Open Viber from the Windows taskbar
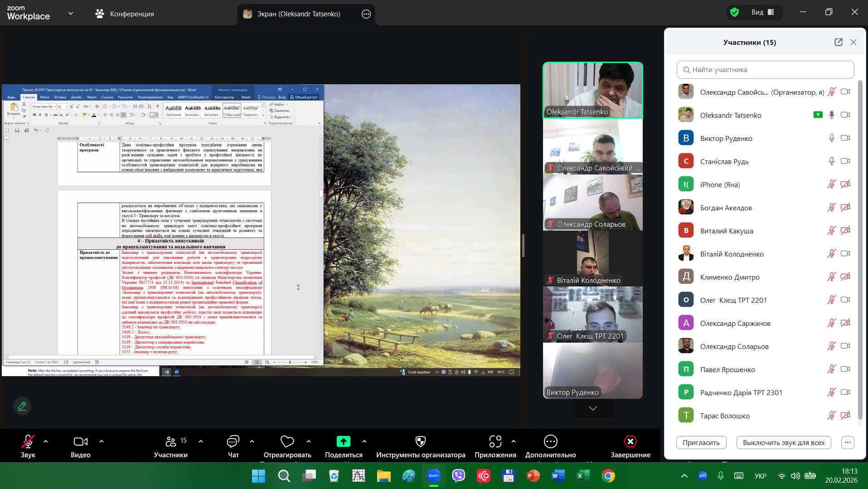This screenshot has height=489, width=868. click(x=459, y=476)
